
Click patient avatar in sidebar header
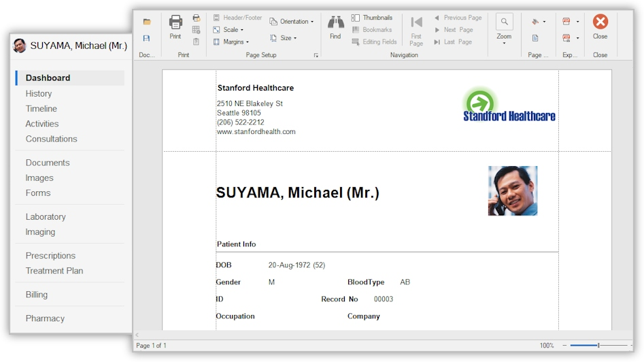tap(19, 46)
